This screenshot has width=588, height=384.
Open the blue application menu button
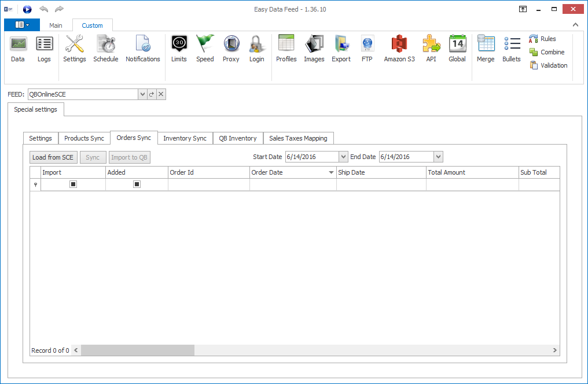coord(22,25)
